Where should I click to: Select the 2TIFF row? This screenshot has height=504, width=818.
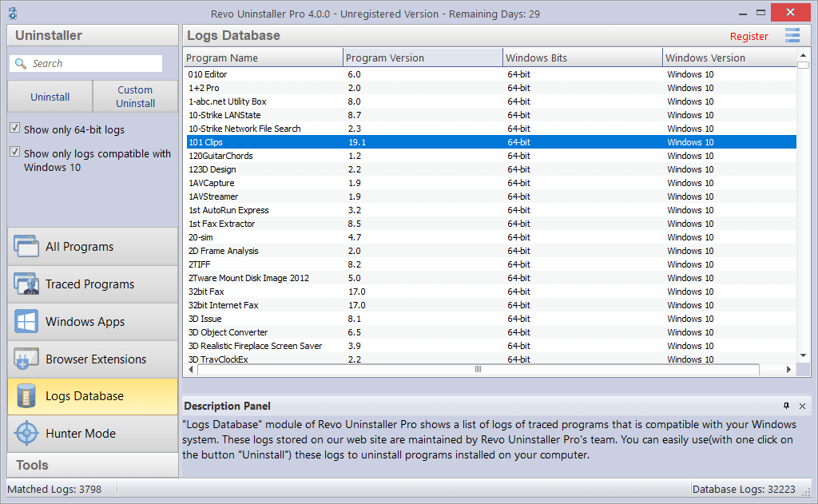pyautogui.click(x=491, y=264)
